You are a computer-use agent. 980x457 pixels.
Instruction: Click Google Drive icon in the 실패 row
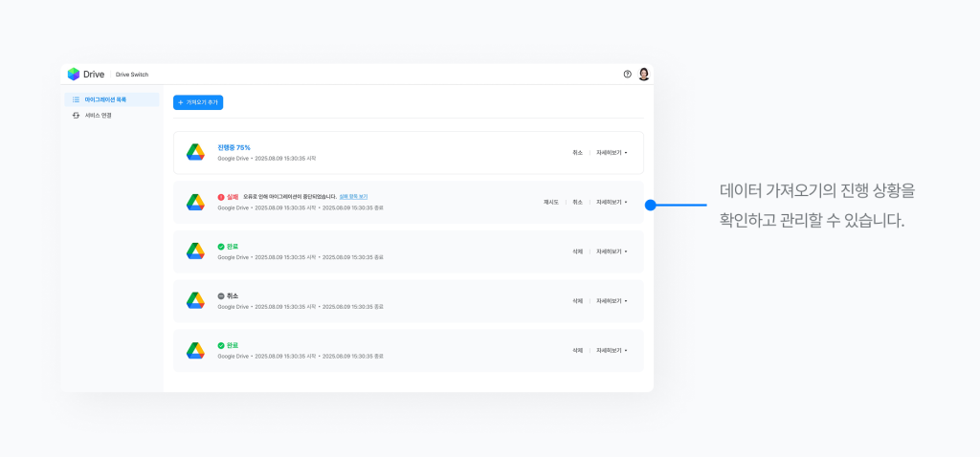click(x=195, y=202)
